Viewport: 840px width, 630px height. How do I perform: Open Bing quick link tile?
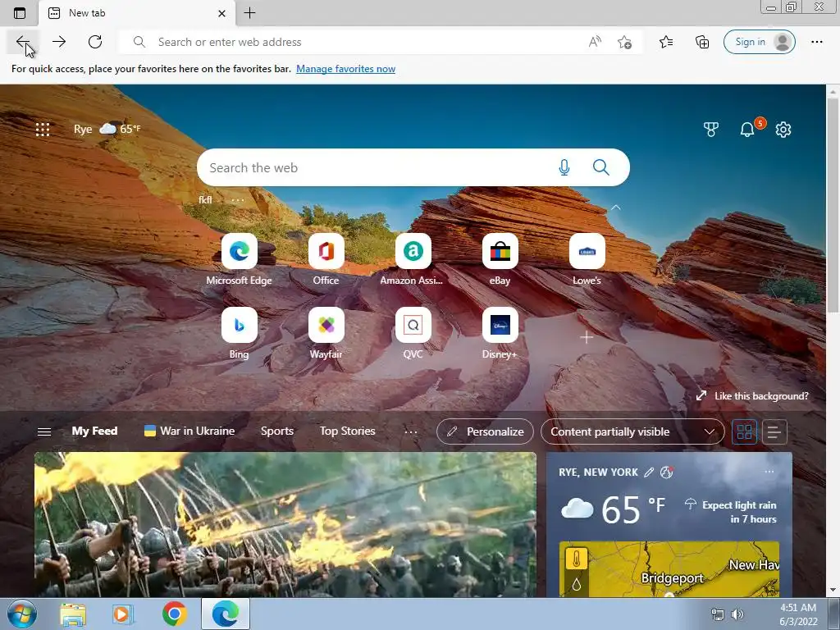coord(239,333)
